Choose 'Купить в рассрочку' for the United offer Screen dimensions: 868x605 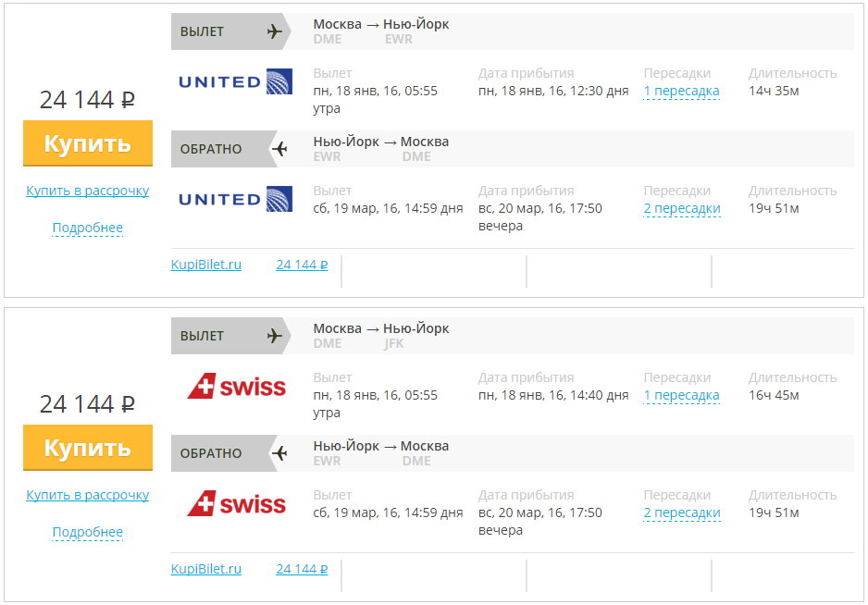88,191
